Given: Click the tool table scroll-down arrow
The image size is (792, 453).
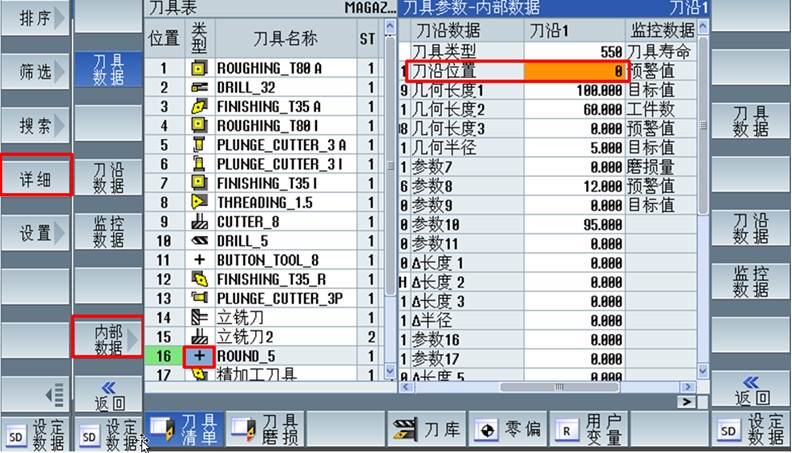Looking at the screenshot, I should click(x=390, y=371).
